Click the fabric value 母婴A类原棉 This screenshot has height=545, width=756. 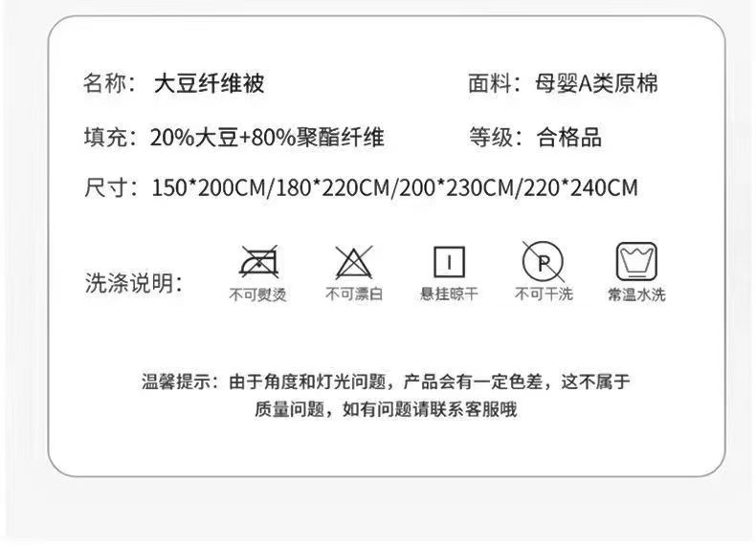596,83
